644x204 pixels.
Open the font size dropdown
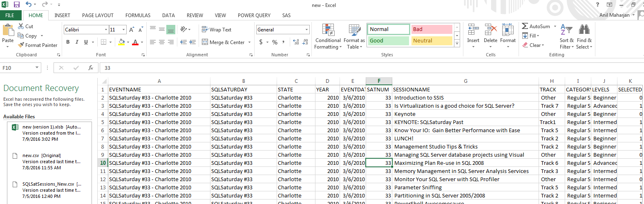123,30
